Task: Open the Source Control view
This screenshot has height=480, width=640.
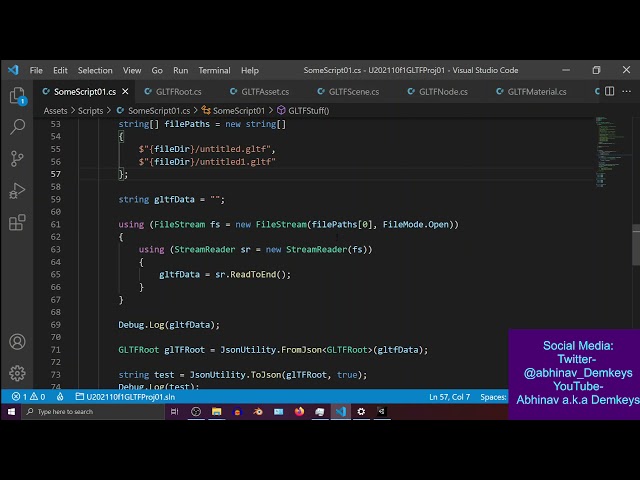Action: (x=18, y=159)
